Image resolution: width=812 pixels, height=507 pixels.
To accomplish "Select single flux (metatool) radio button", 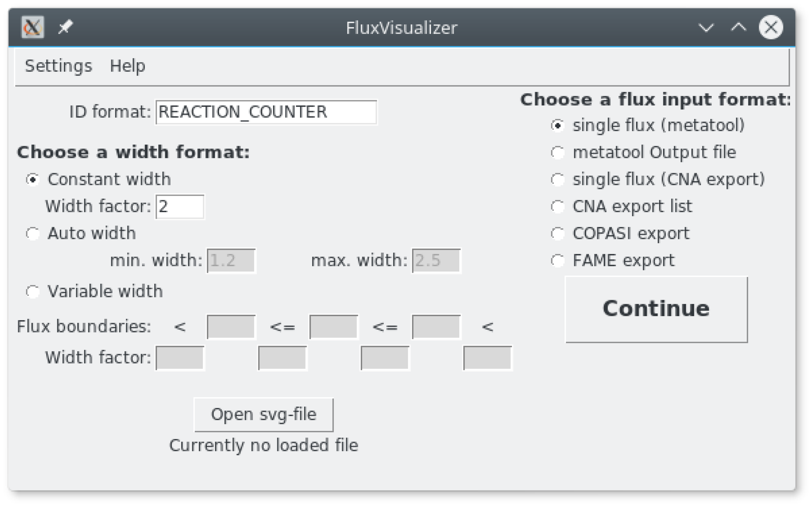I will point(648,126).
